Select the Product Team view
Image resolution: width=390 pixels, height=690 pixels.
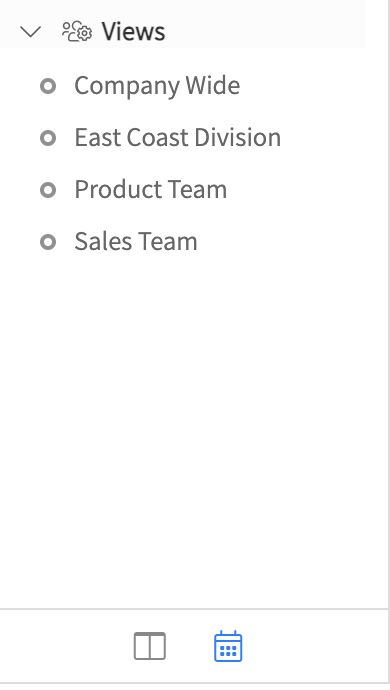151,189
